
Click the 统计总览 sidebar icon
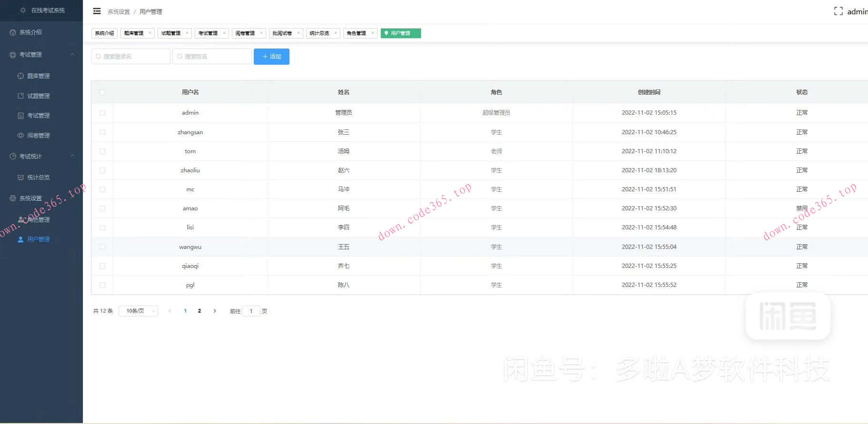(x=21, y=177)
